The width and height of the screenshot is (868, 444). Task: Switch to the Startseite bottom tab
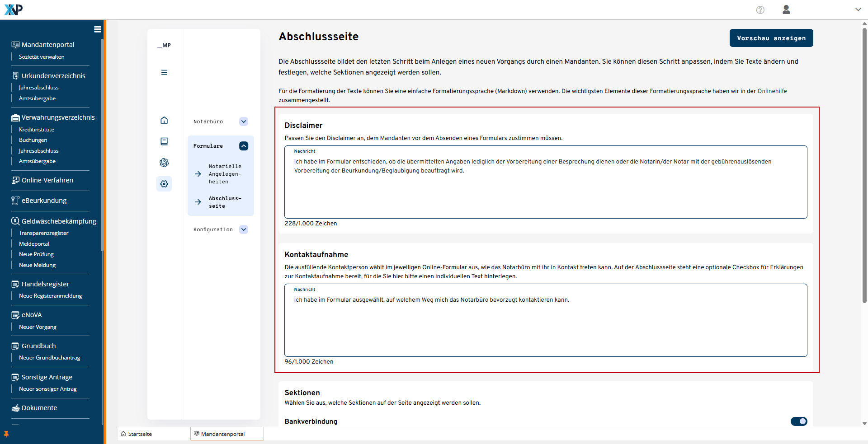(154, 434)
